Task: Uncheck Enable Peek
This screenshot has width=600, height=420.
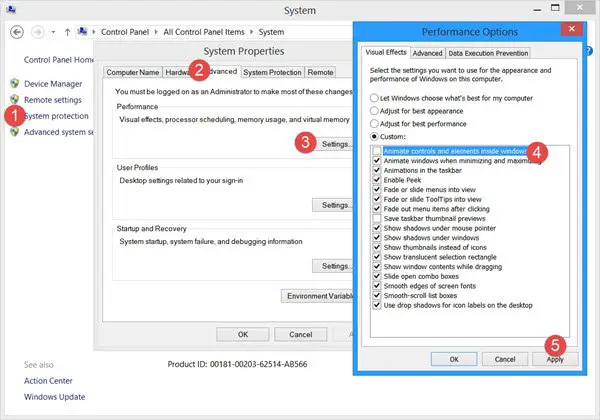Action: [x=377, y=180]
